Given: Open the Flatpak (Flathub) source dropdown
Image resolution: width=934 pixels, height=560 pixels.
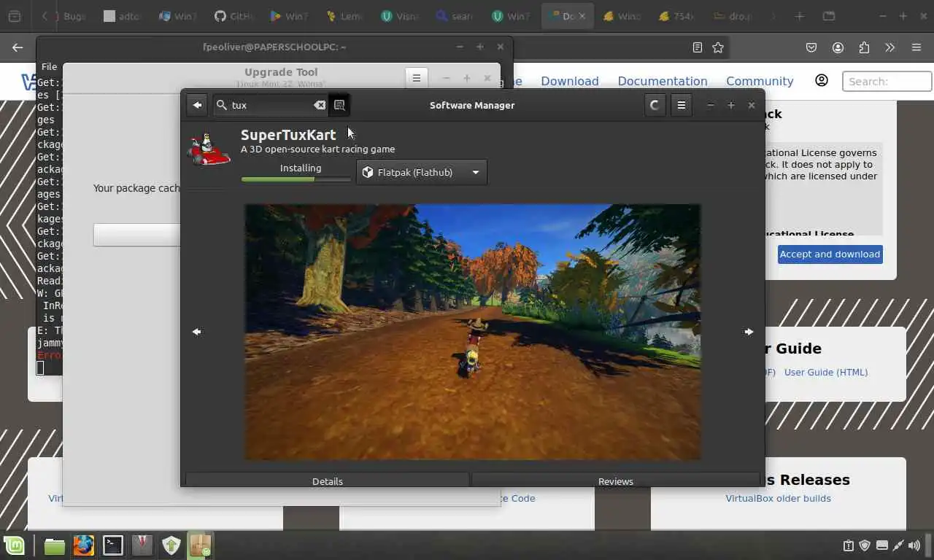Looking at the screenshot, I should [x=422, y=172].
